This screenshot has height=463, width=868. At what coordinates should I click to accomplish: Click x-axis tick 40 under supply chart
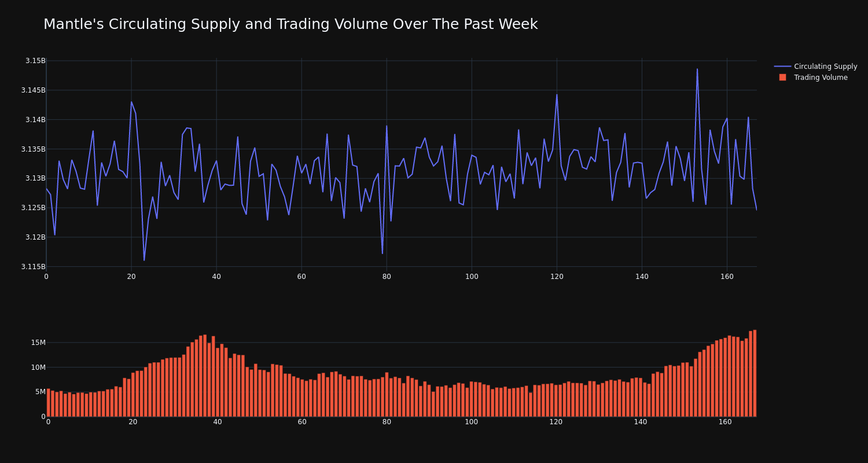[x=216, y=277]
